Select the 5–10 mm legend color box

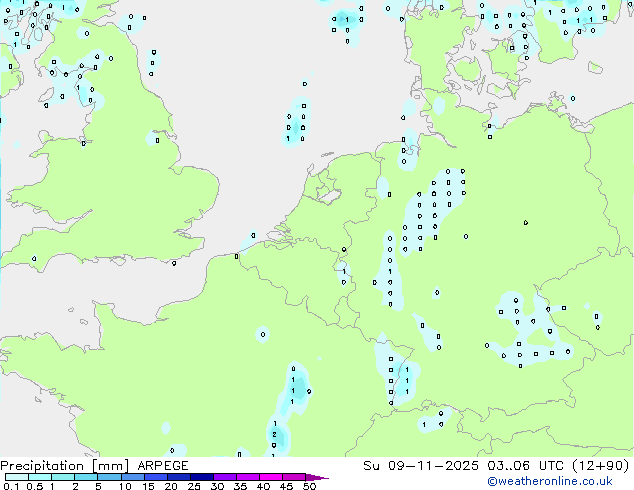point(109,477)
